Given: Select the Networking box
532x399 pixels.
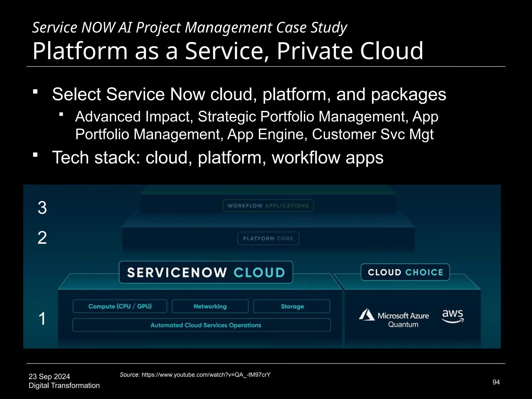Looking at the screenshot, I should pos(210,306).
